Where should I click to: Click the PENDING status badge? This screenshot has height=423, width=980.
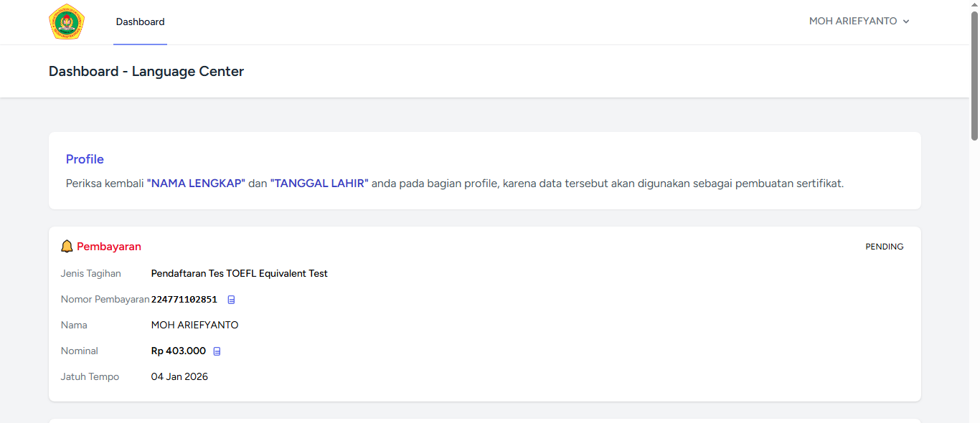pos(884,247)
